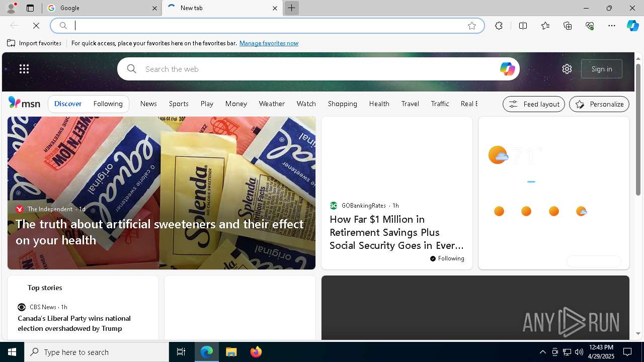This screenshot has width=644, height=362.
Task: Open the Sports category
Action: click(179, 104)
